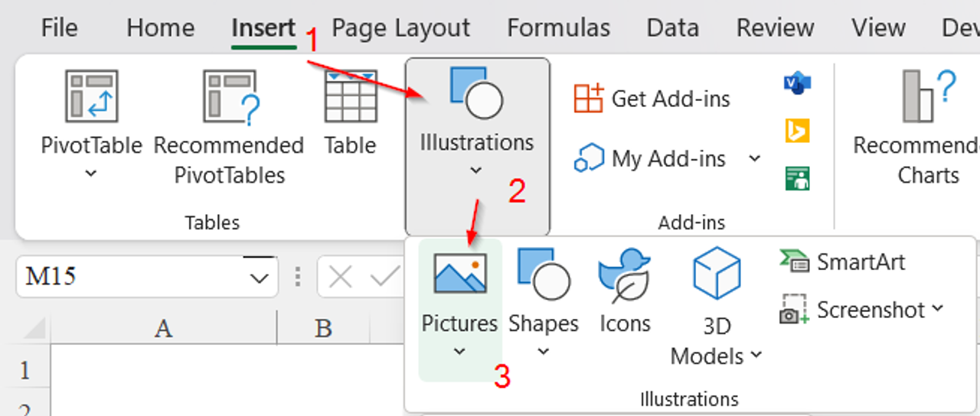980x416 pixels.
Task: Choose the Shapes icon
Action: tap(544, 273)
